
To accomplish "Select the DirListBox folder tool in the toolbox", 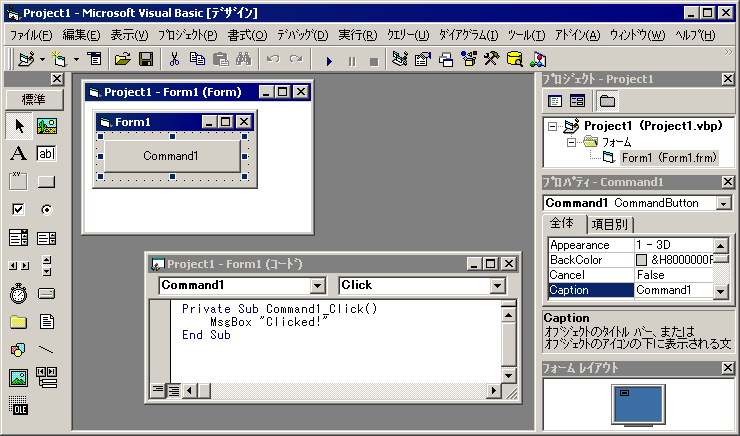I will [19, 322].
